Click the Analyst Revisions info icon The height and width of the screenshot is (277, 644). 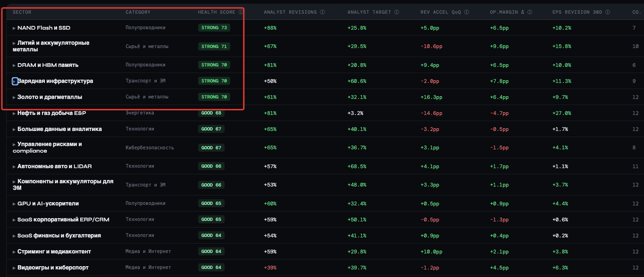coord(322,12)
